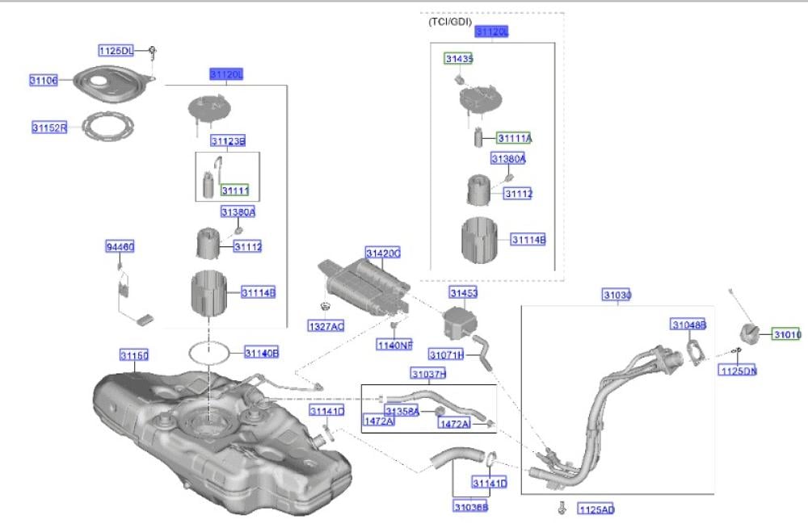Select the 31123B label

point(228,141)
